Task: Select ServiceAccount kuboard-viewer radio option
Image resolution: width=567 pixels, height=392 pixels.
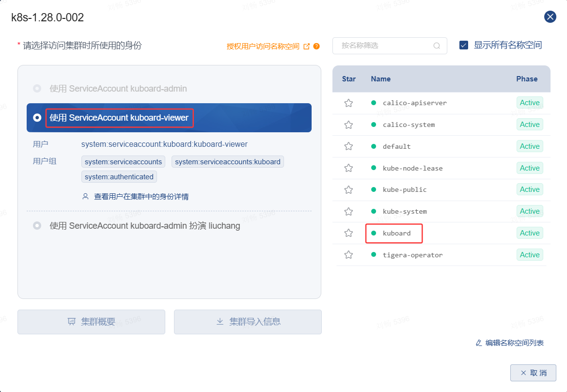Action: pyautogui.click(x=37, y=118)
